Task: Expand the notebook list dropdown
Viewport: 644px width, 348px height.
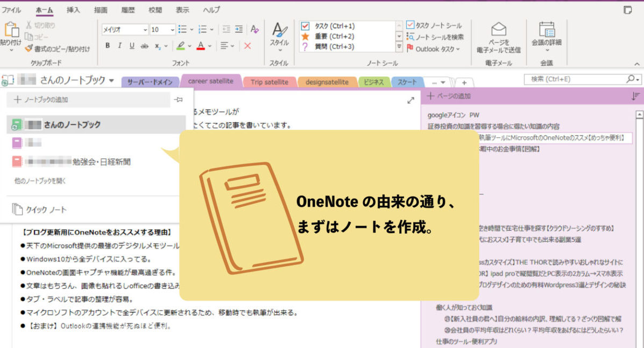Action: click(112, 81)
